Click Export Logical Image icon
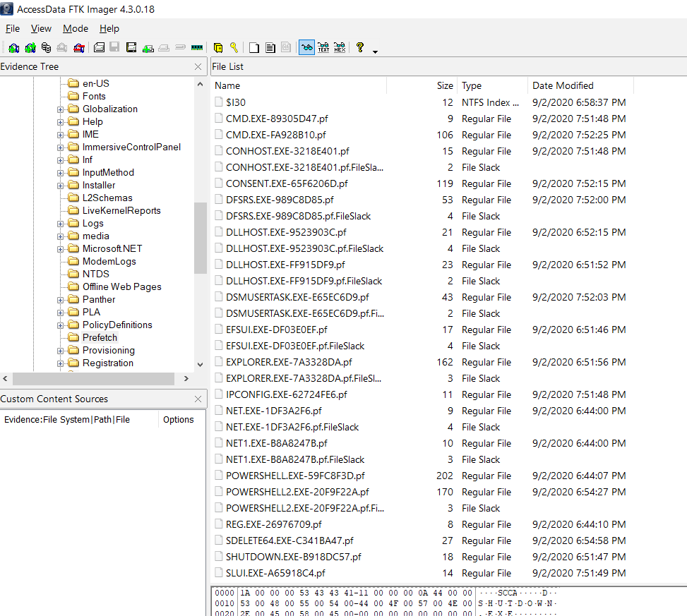Viewport: 687px width, 616px height. 131,48
